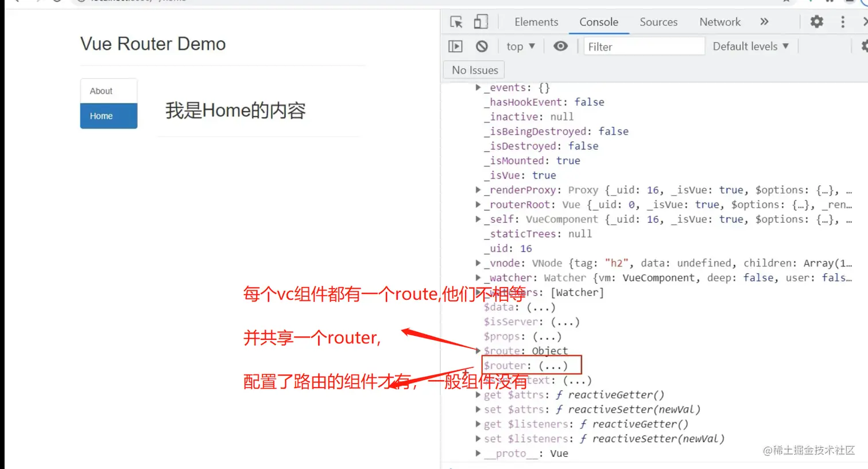868x469 pixels.
Task: Show the console sidebar icon
Action: 455,46
